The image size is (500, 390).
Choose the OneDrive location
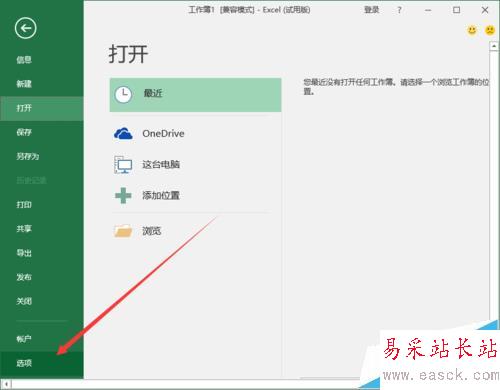[x=163, y=134]
